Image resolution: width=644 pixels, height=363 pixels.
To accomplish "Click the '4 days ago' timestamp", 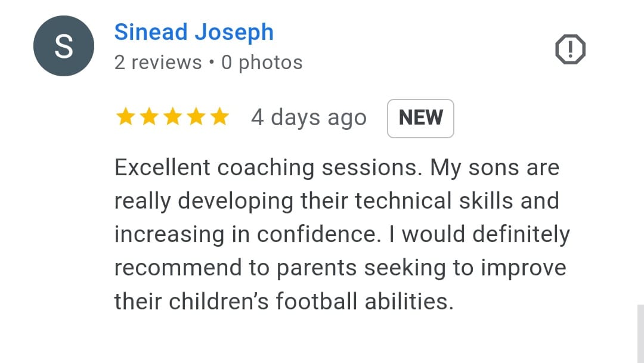I will click(x=309, y=118).
